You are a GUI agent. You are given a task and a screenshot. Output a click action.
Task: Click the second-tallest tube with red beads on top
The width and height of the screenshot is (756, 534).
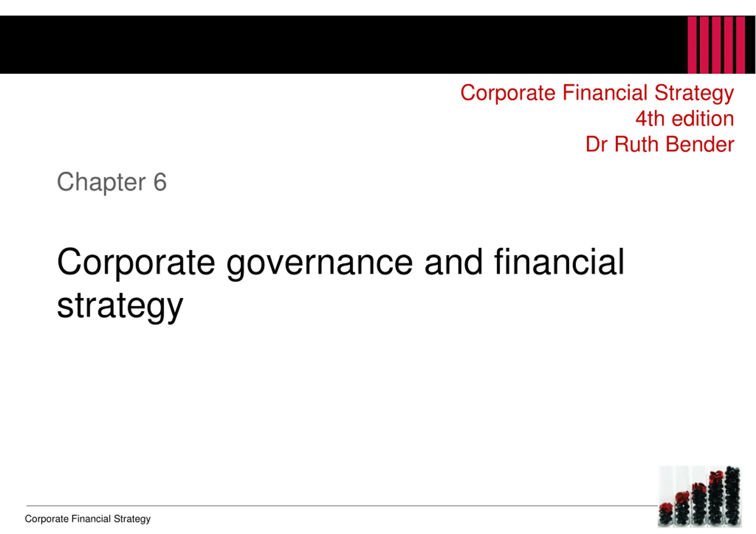pos(716,498)
